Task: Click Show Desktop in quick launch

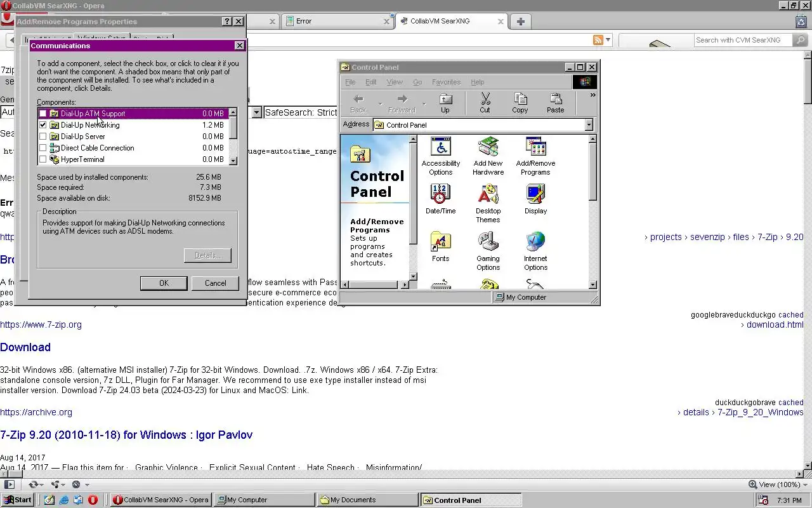Action: coord(49,500)
